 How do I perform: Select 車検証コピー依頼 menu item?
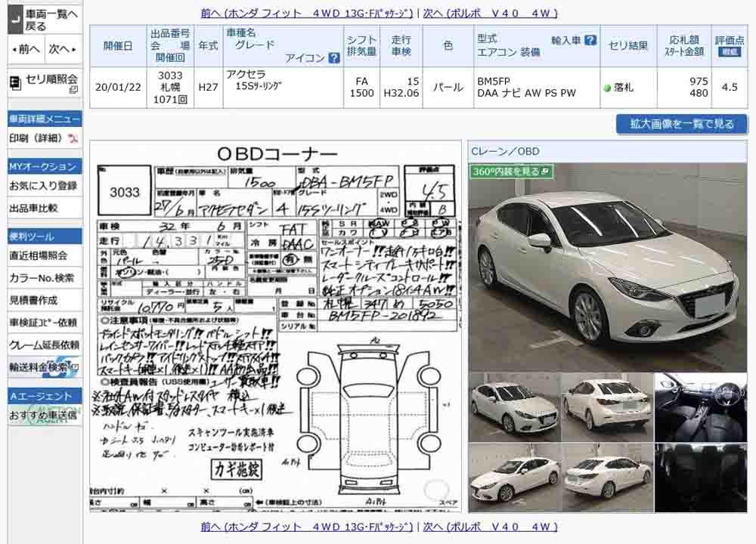(x=45, y=323)
